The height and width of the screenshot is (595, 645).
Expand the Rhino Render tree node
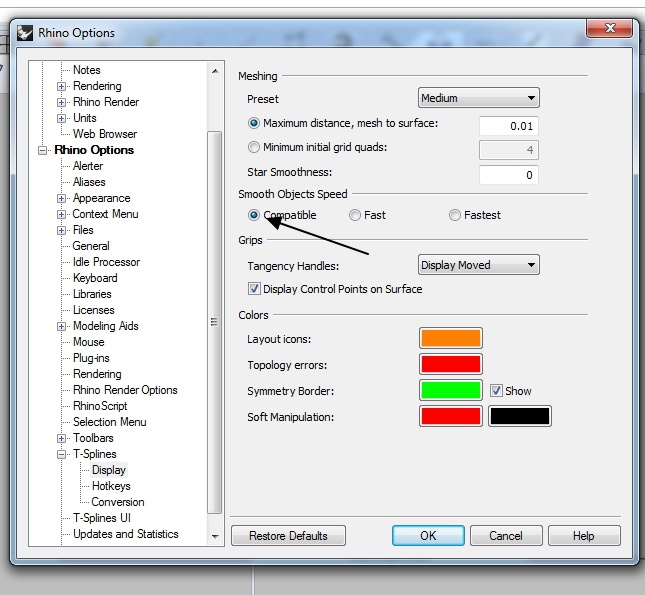(x=61, y=102)
